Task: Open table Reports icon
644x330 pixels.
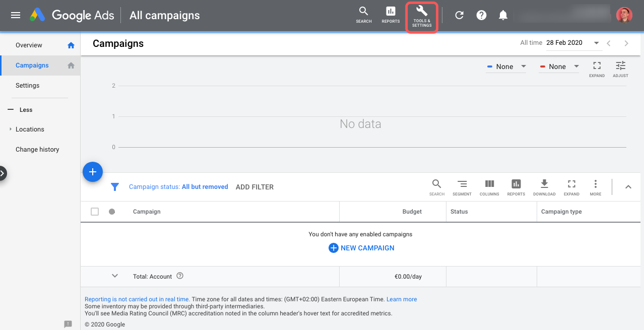Action: [x=516, y=187]
